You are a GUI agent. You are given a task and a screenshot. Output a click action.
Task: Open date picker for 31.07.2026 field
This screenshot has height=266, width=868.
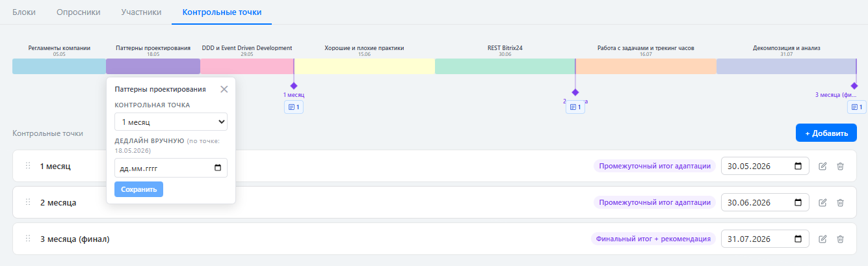(798, 239)
